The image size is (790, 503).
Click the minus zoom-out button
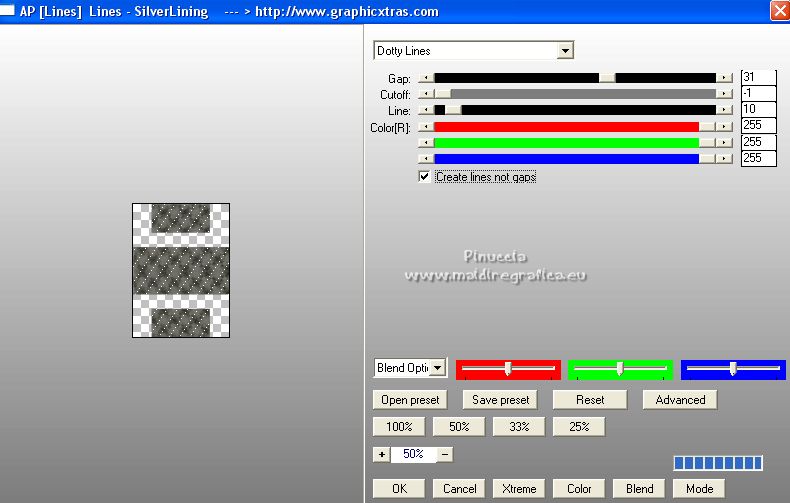pos(445,455)
